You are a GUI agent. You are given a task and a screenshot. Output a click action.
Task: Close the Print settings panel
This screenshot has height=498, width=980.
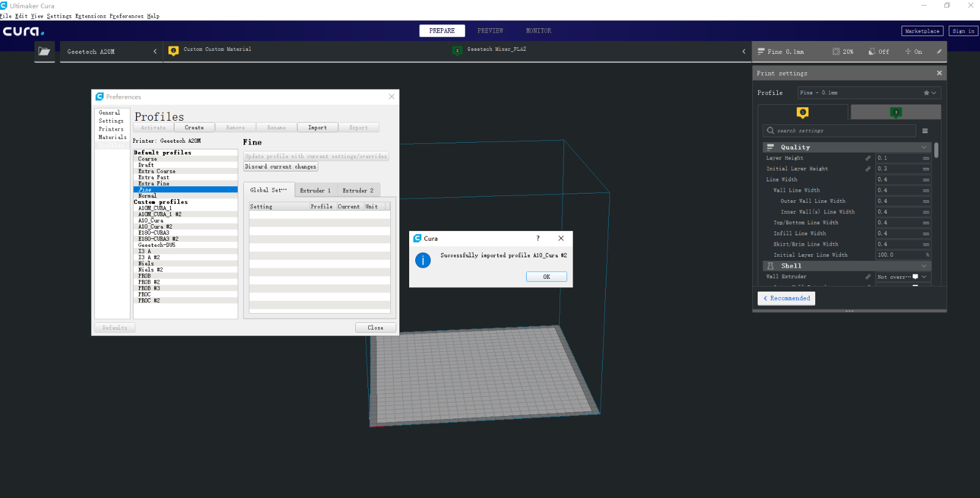pos(939,73)
